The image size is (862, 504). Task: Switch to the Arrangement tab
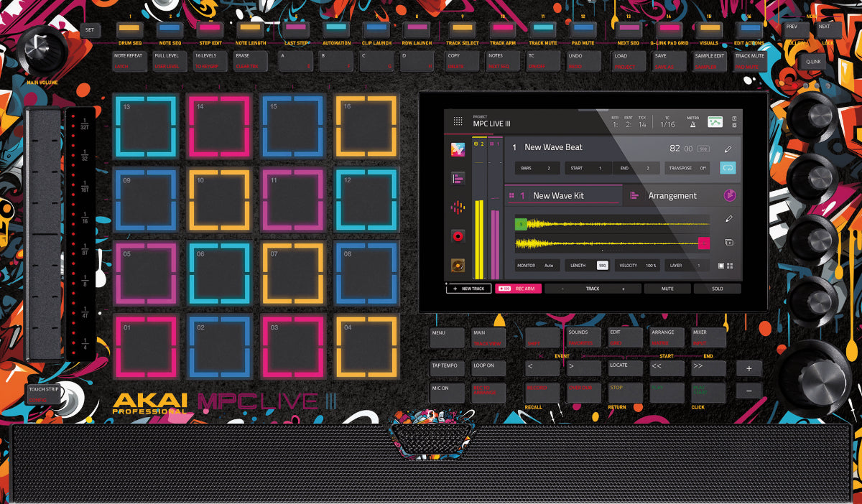pyautogui.click(x=672, y=195)
